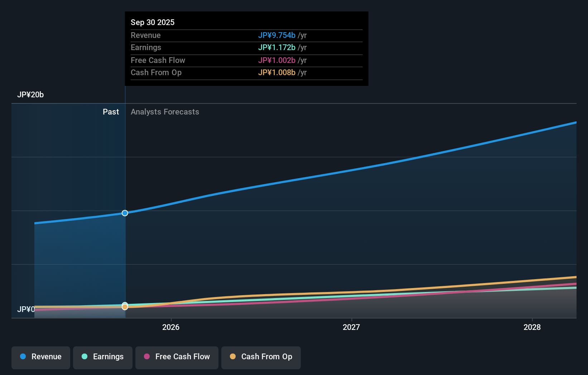Image resolution: width=588 pixels, height=375 pixels.
Task: Click the pink Free Cash Flow legend dot
Action: pos(146,357)
